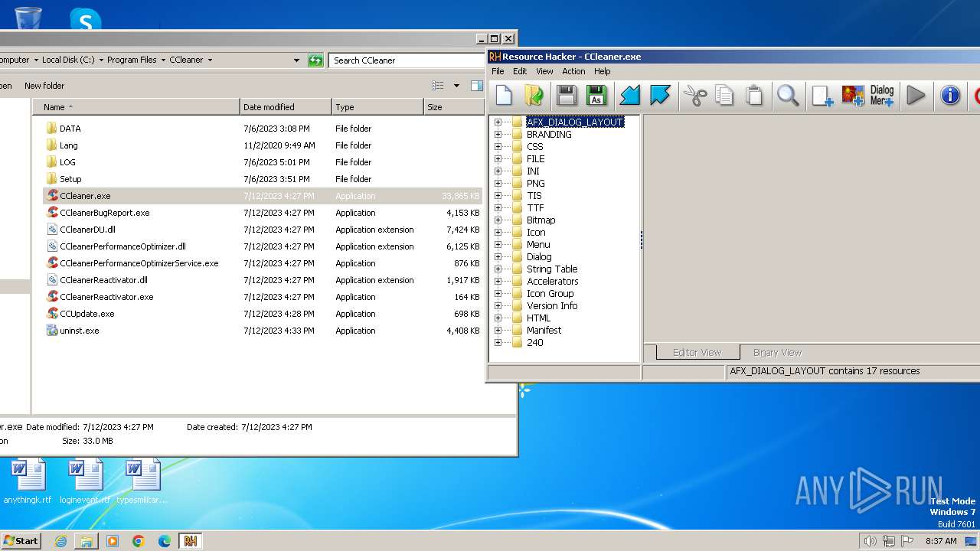
Task: Click the blue down-left arrow toolbar icon
Action: click(x=629, y=96)
